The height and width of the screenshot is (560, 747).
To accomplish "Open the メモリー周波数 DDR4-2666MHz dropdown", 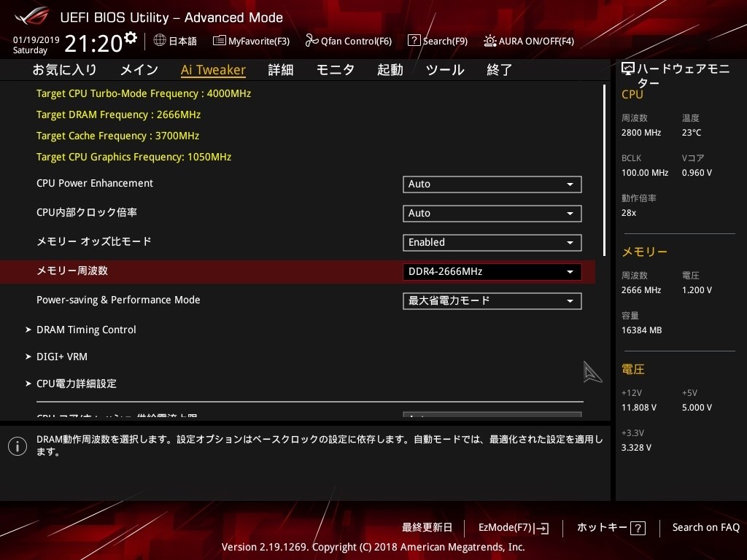I will click(492, 271).
